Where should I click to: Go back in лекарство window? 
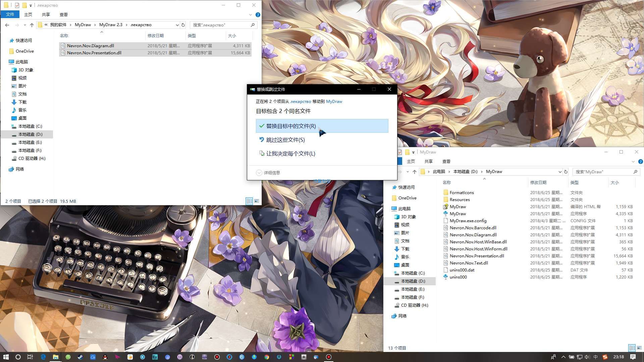(x=7, y=25)
